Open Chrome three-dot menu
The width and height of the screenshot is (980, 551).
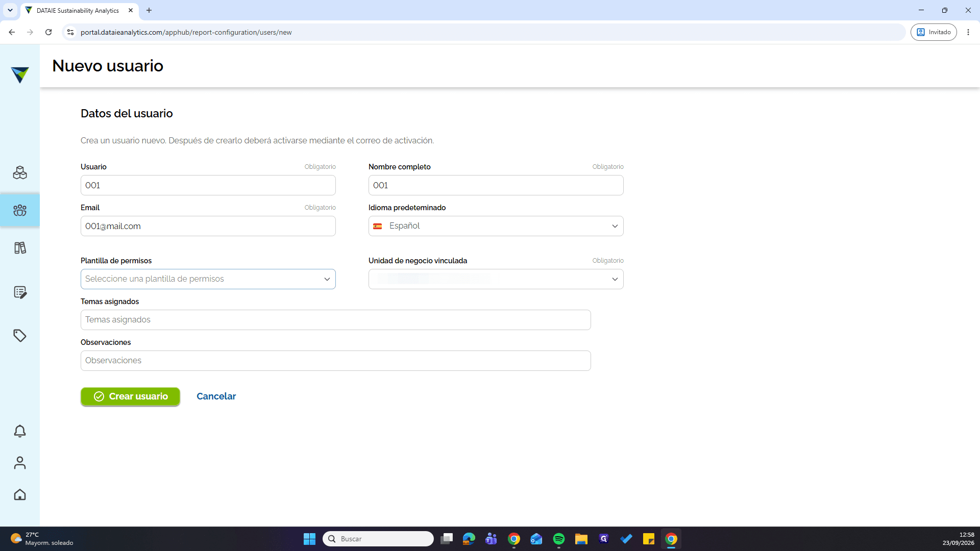point(968,32)
